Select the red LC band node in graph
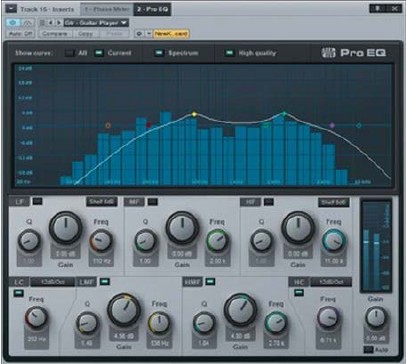The image size is (406, 364). [x=149, y=125]
